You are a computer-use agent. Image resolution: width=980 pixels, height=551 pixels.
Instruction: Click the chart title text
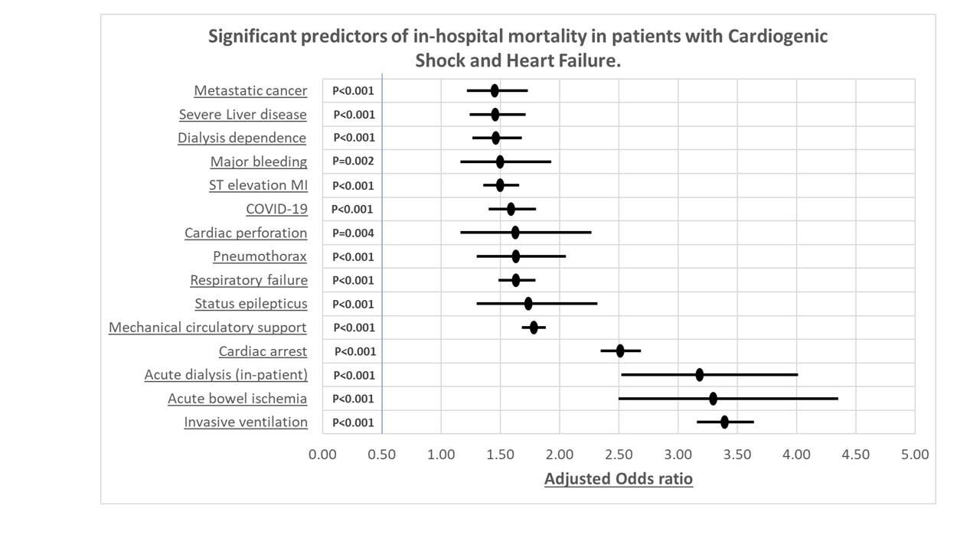(518, 48)
